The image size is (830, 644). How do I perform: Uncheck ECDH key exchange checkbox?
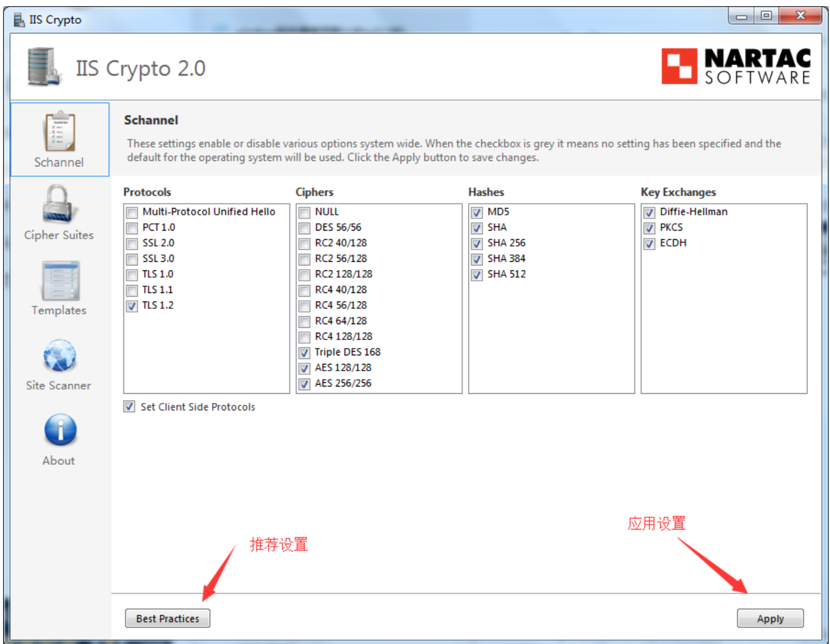pyautogui.click(x=649, y=244)
